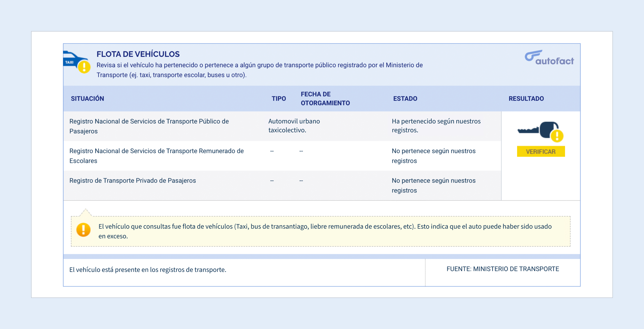
Task: Click the key symbol inside the Autofact logo
Action: [533, 55]
